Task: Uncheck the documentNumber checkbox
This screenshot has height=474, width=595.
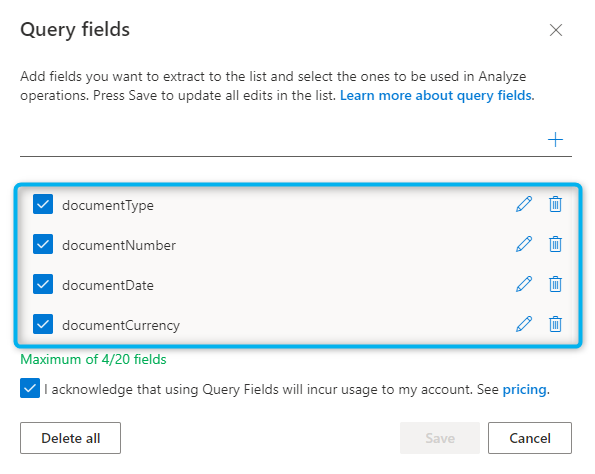Action: pos(43,244)
